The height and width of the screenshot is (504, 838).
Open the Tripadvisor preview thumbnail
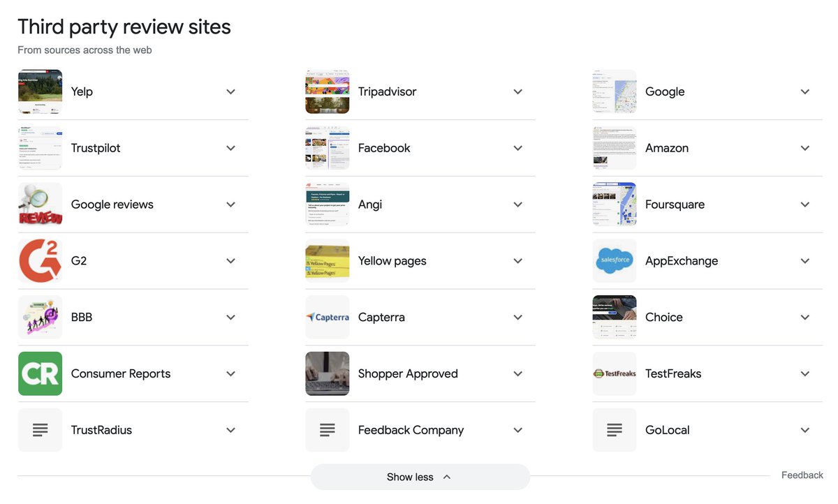(x=327, y=91)
